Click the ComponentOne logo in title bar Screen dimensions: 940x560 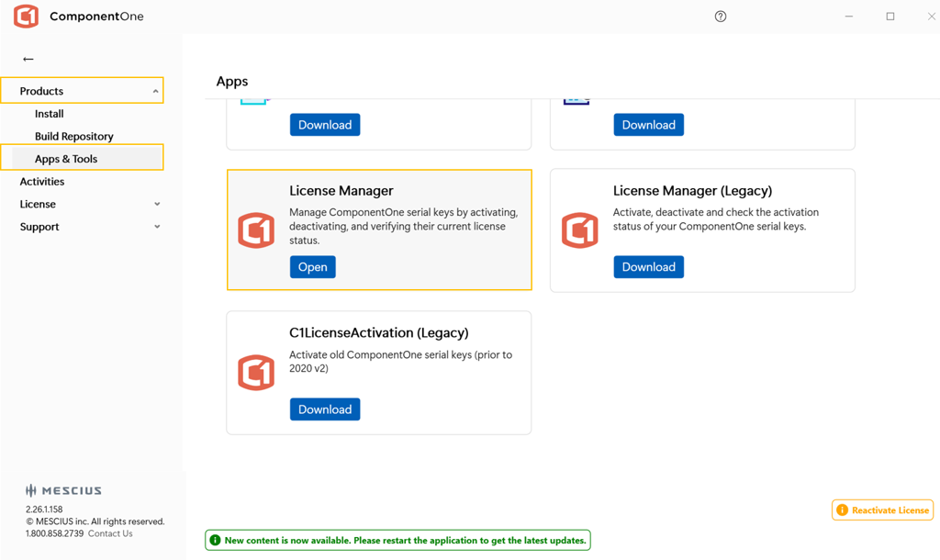tap(27, 17)
